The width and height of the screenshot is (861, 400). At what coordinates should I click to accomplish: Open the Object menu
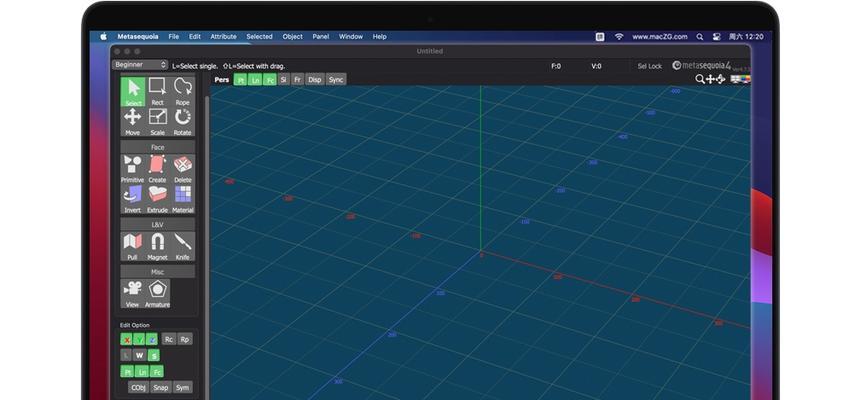[x=293, y=37]
